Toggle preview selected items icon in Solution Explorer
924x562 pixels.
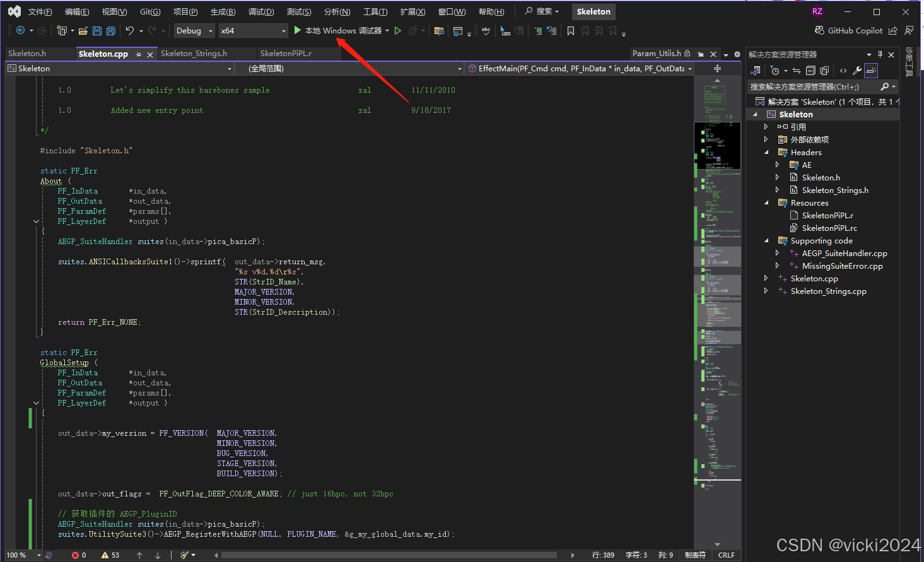(x=871, y=71)
